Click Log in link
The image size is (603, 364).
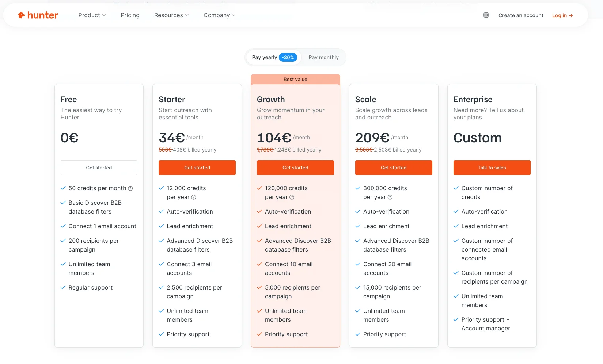click(x=562, y=15)
